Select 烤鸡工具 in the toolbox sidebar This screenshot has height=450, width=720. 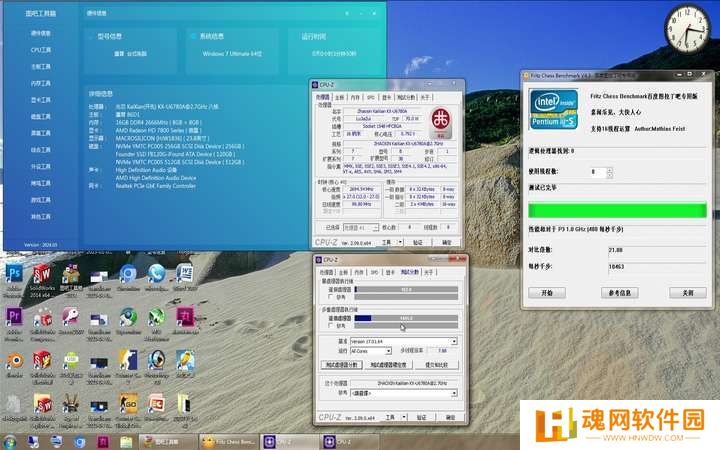41,183
